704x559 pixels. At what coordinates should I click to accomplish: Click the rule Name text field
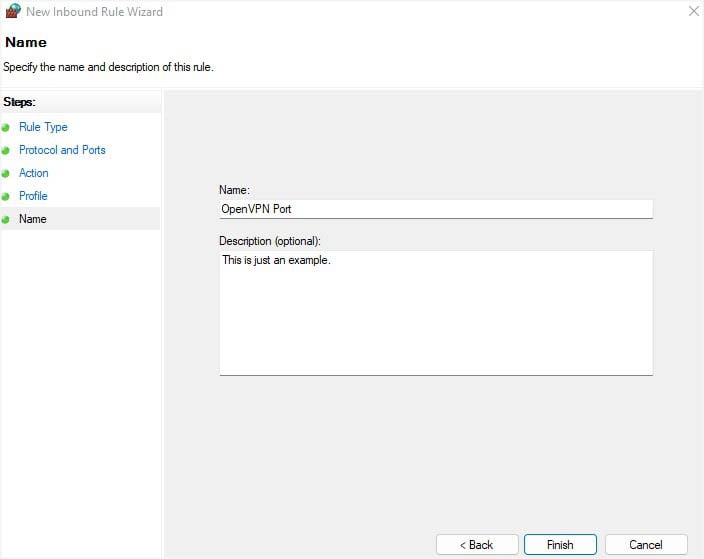[x=435, y=209]
